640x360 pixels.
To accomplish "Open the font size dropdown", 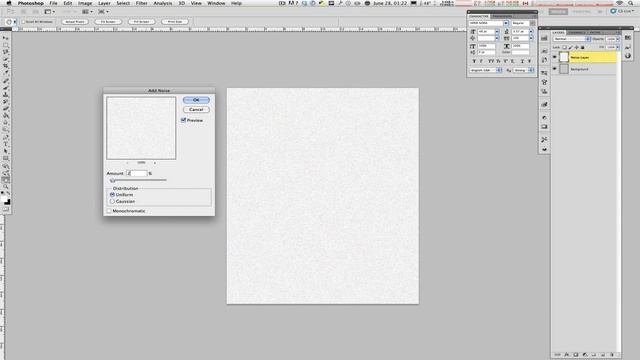I will coord(497,31).
